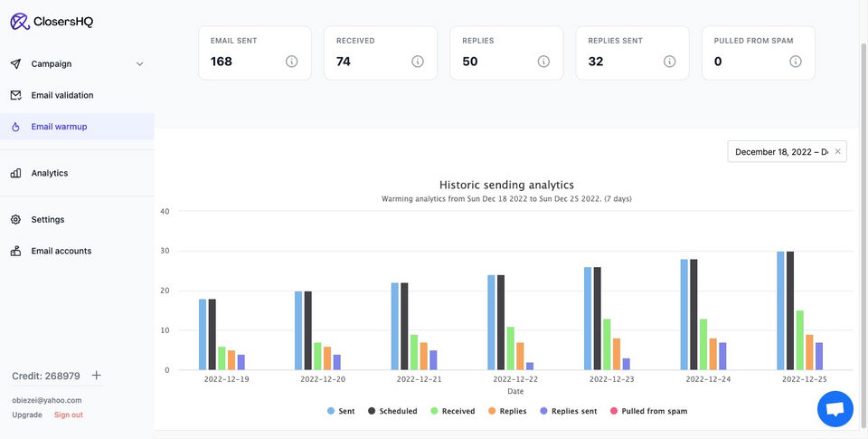
Task: Open the chat support bubble
Action: 835,409
